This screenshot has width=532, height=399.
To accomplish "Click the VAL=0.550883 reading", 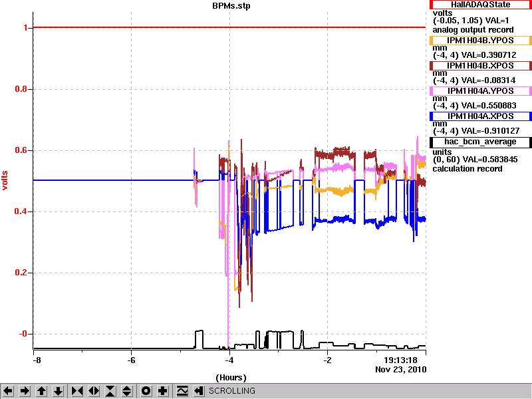I will point(488,106).
